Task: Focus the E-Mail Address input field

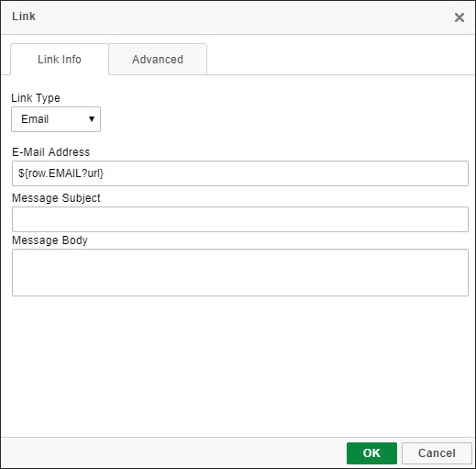Action: [240, 173]
